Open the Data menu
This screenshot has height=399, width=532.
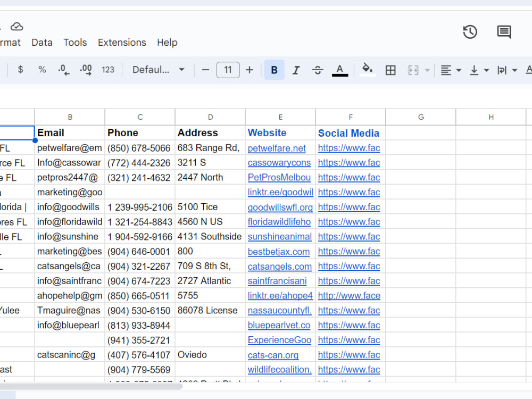pyautogui.click(x=42, y=43)
